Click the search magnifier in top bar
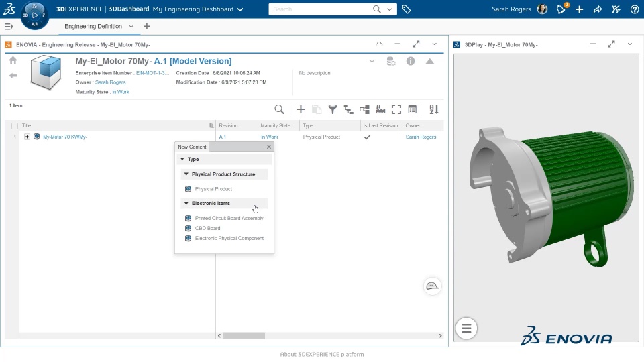Screen dimensions: 644x362 click(x=376, y=9)
